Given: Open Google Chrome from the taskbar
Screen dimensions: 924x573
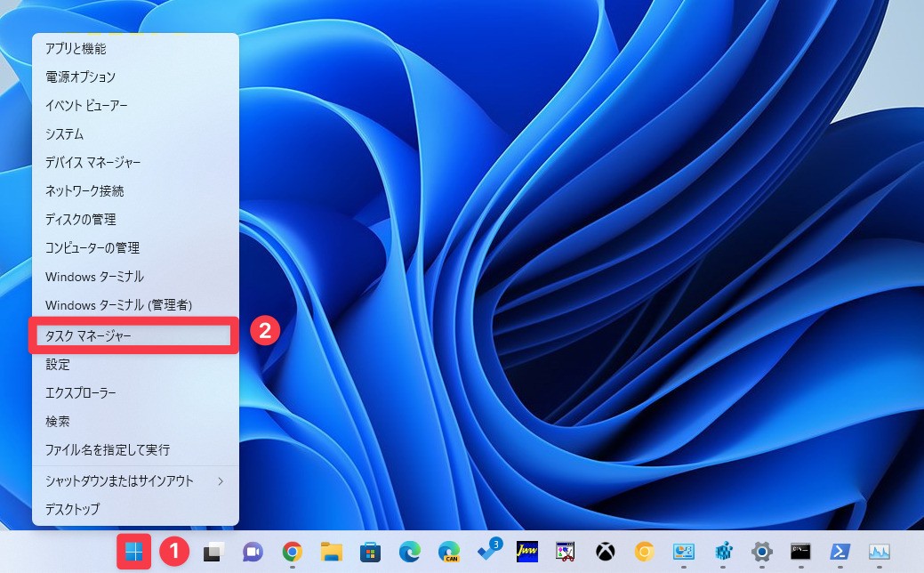Looking at the screenshot, I should click(292, 552).
